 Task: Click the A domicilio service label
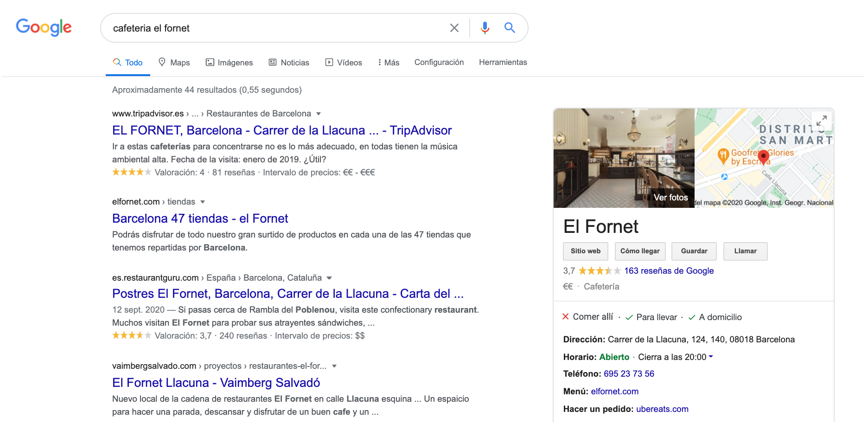[720, 317]
